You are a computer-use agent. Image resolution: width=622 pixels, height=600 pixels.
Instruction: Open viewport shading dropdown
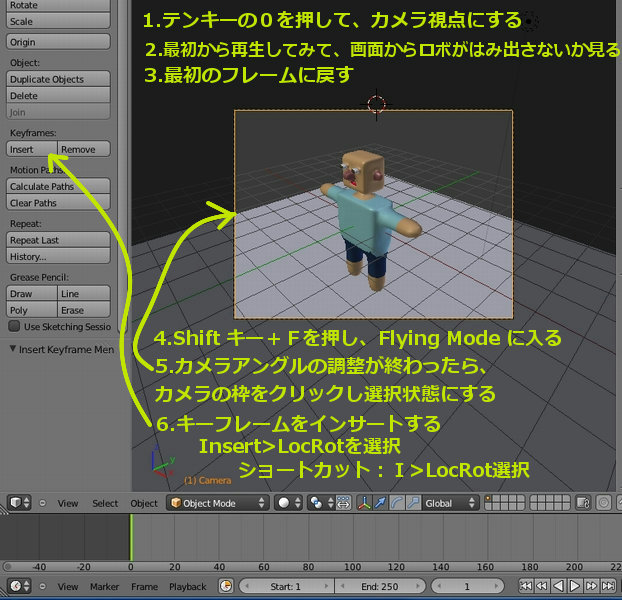(x=289, y=503)
